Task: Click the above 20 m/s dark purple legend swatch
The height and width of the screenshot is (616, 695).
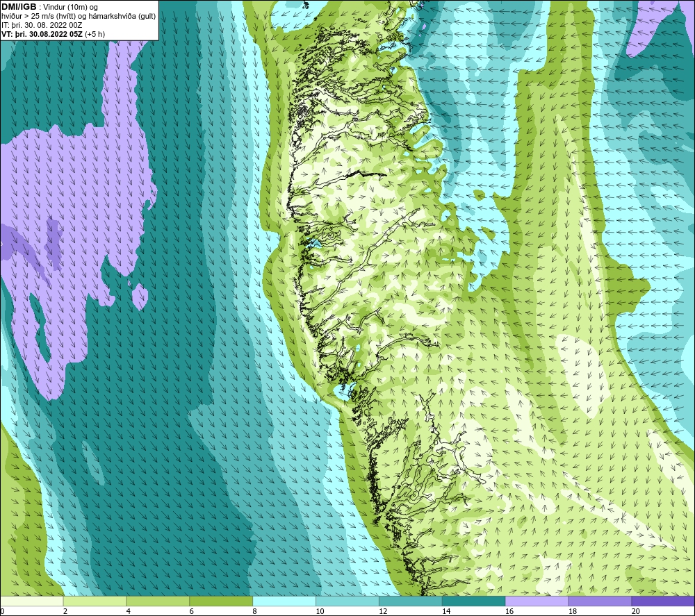Action: point(662,601)
